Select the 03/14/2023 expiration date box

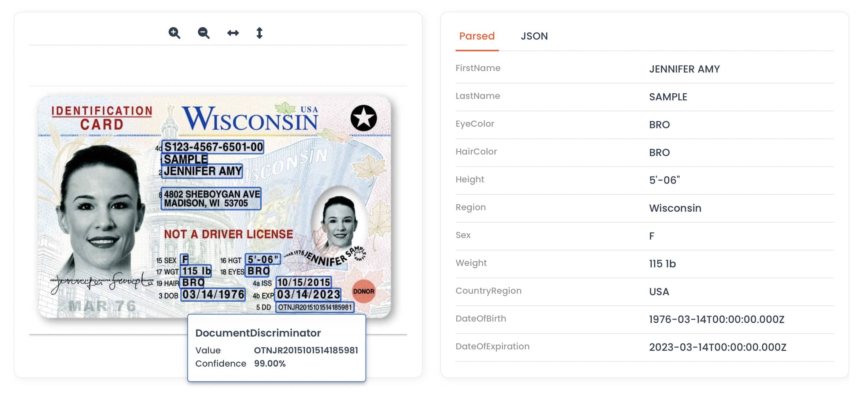click(308, 294)
